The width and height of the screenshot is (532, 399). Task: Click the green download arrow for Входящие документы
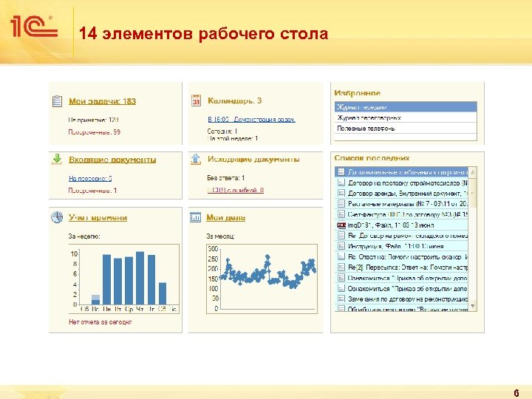(57, 159)
